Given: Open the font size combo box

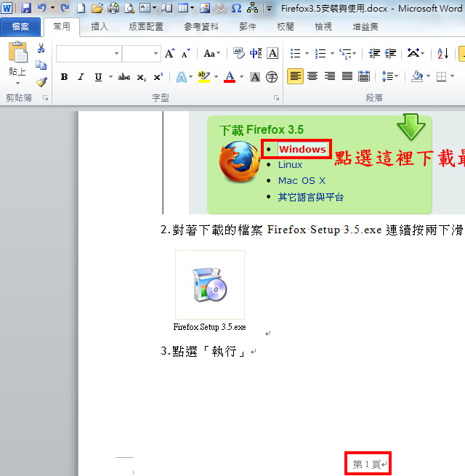Looking at the screenshot, I should coord(142,54).
